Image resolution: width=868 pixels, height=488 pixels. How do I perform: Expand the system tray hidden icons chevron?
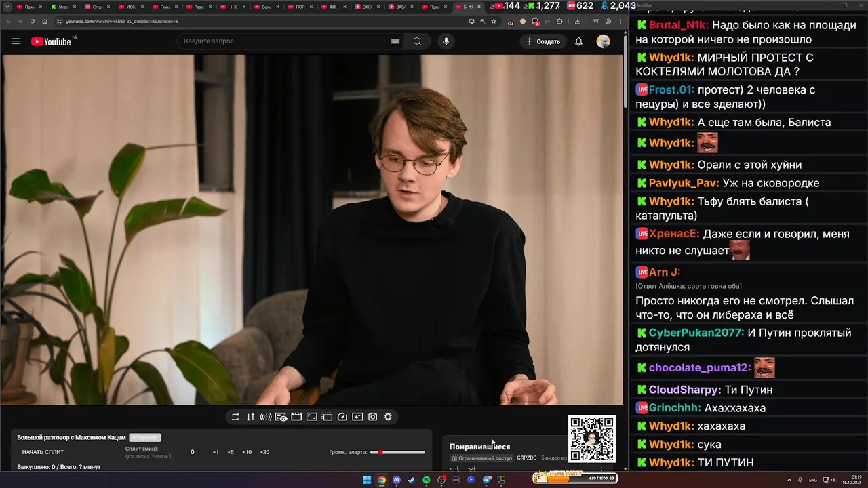(788, 480)
